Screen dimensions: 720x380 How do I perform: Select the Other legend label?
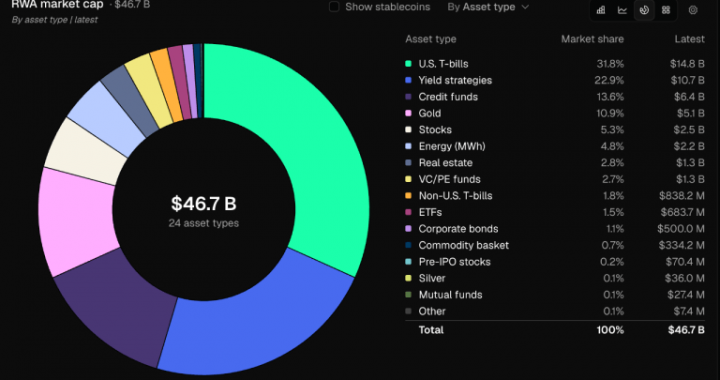point(432,312)
